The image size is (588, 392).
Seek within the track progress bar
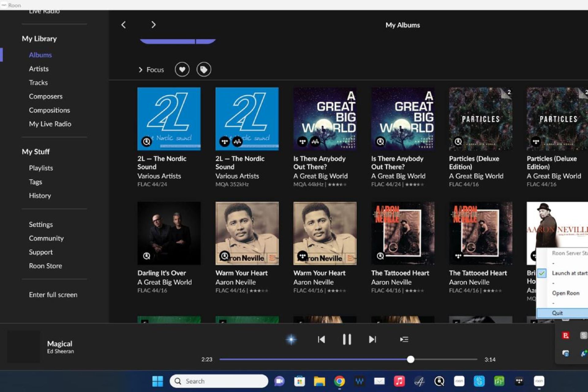click(x=348, y=359)
